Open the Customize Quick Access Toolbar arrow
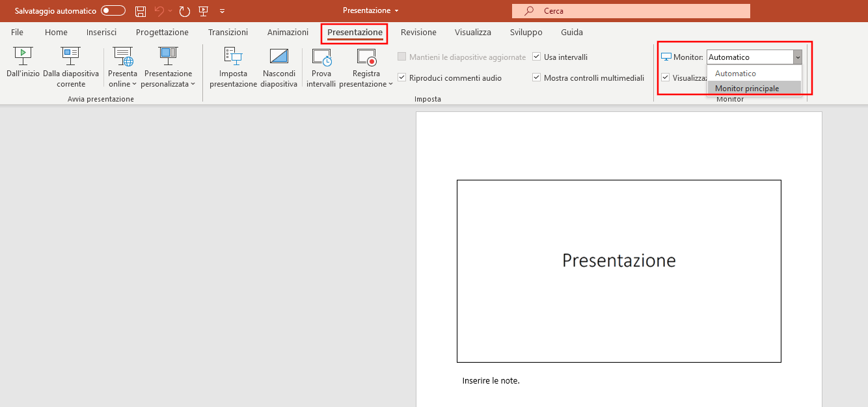Screen dimensions: 868x407 pos(223,11)
